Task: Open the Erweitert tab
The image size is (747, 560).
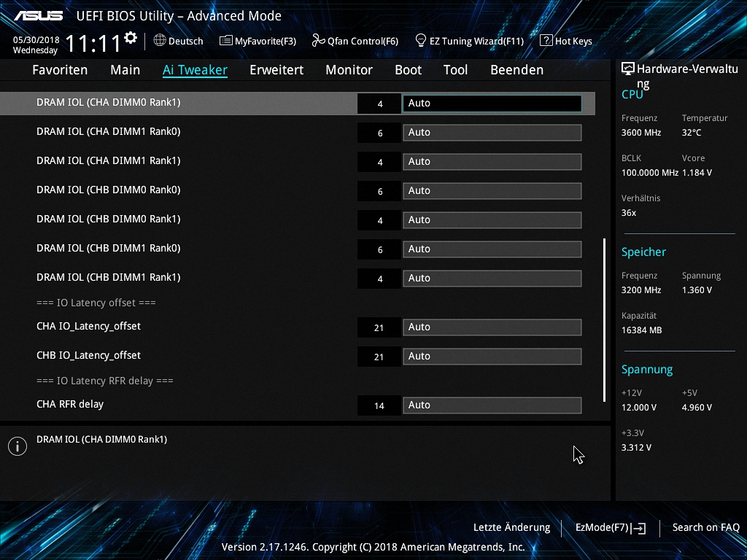Action: [276, 70]
